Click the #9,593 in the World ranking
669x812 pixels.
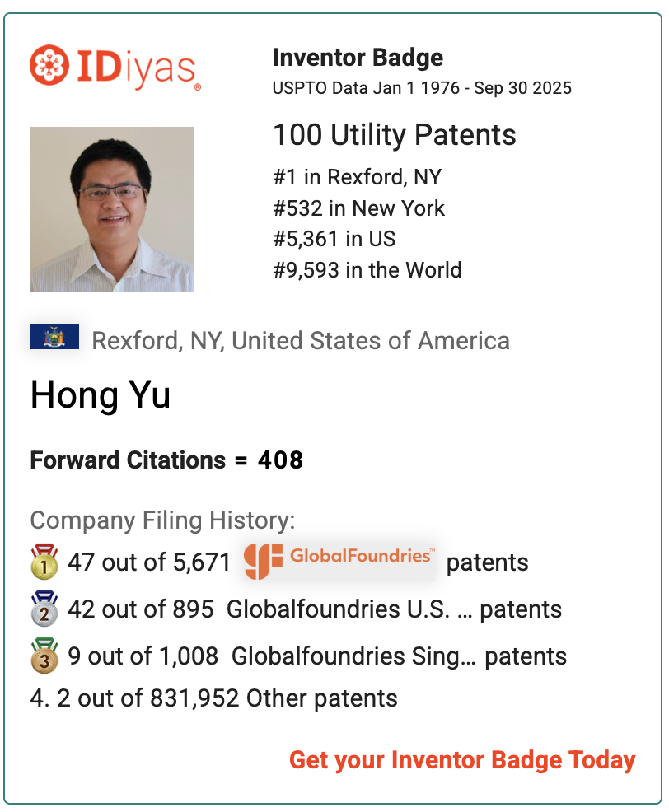click(367, 270)
